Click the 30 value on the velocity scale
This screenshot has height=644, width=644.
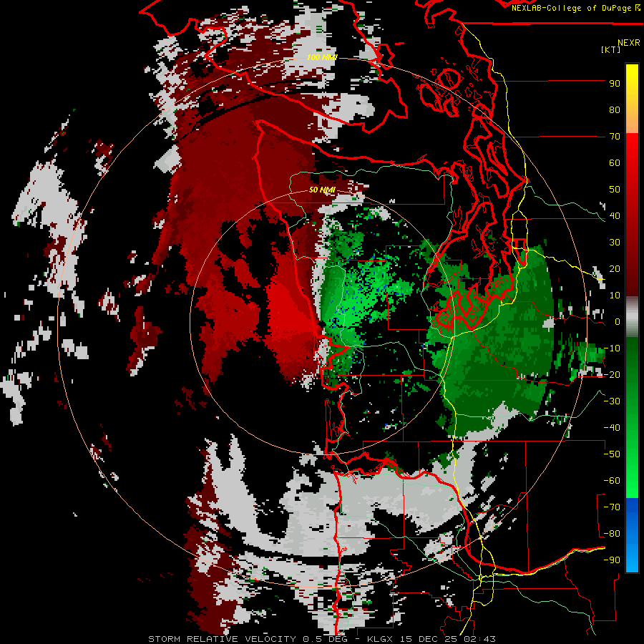point(615,243)
